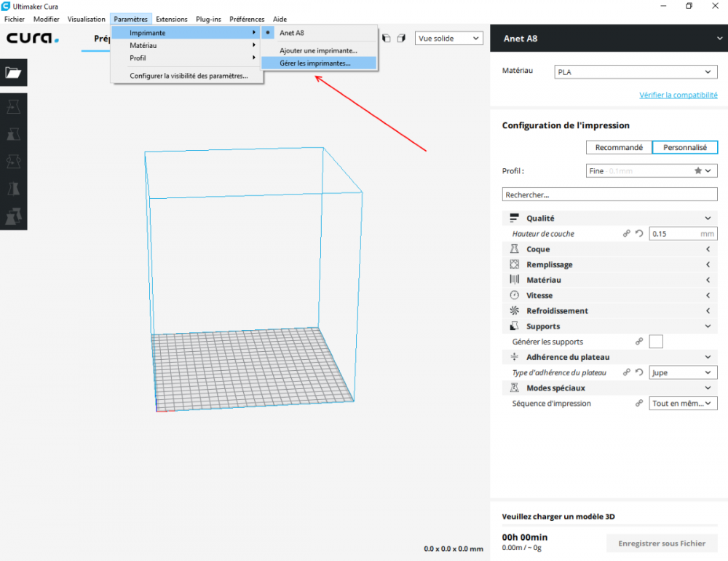The width and height of the screenshot is (728, 561).
Task: Tick the Générer les supports checkbox
Action: (656, 342)
